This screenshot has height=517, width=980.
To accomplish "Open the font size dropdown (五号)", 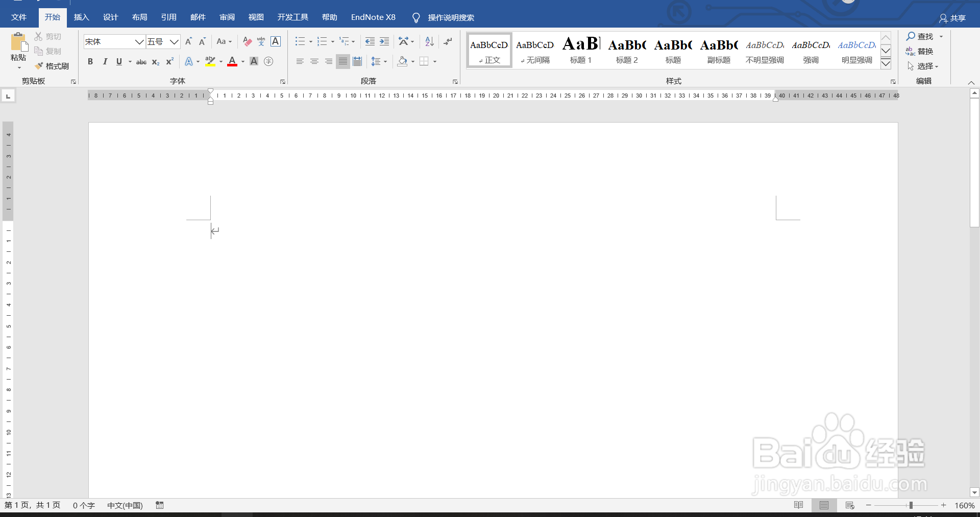I will pos(174,42).
